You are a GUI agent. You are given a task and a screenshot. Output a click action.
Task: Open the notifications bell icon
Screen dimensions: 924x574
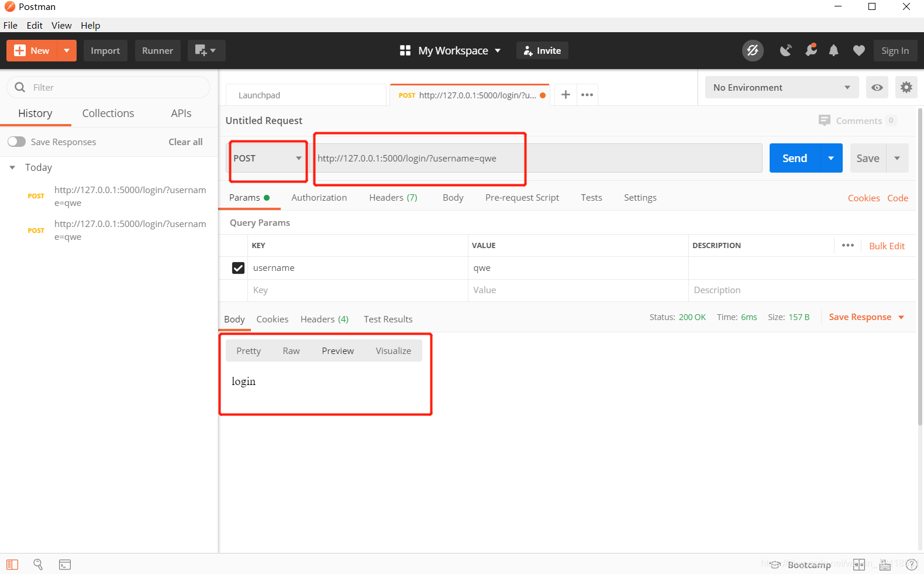point(834,51)
